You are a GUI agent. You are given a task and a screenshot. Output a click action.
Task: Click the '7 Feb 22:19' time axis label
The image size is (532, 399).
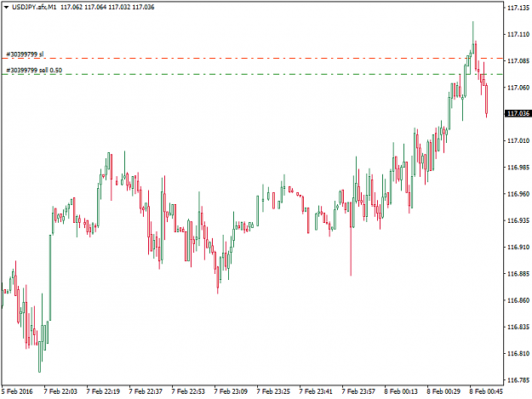point(103,391)
